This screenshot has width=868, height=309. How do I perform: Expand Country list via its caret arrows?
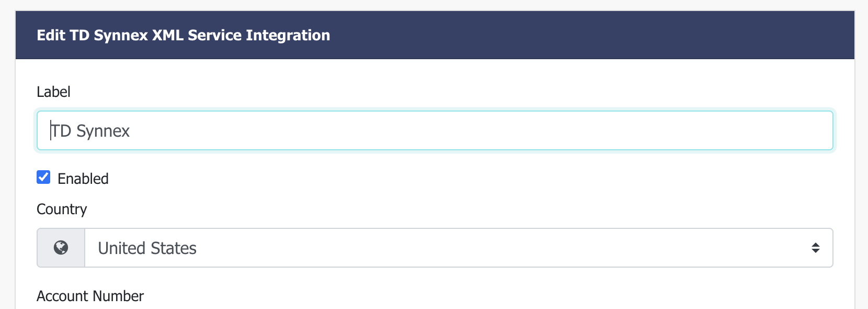click(815, 248)
